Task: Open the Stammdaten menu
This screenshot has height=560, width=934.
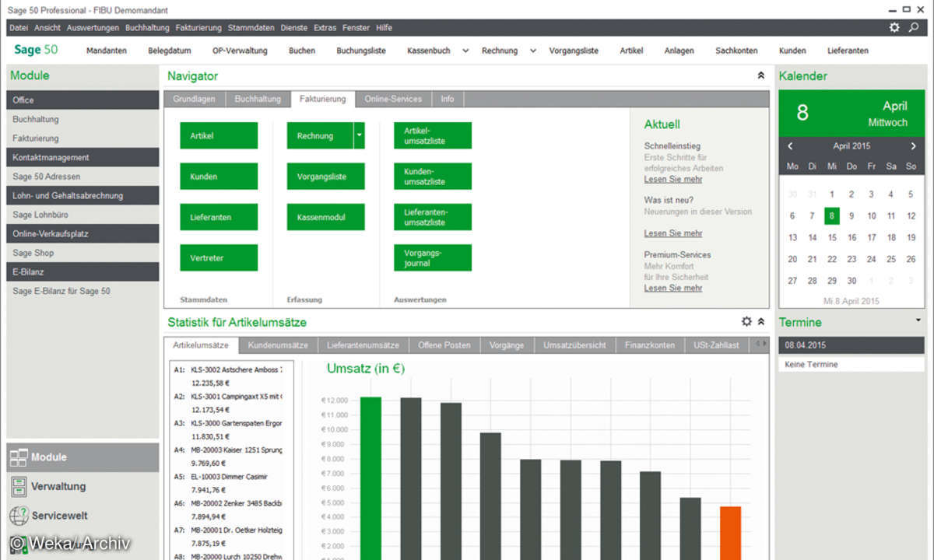Action: click(x=251, y=27)
